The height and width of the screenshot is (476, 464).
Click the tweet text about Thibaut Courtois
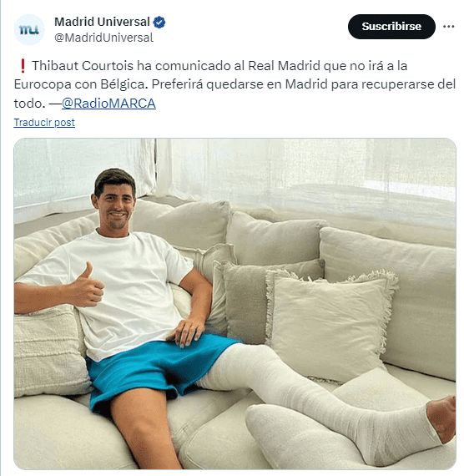click(235, 84)
